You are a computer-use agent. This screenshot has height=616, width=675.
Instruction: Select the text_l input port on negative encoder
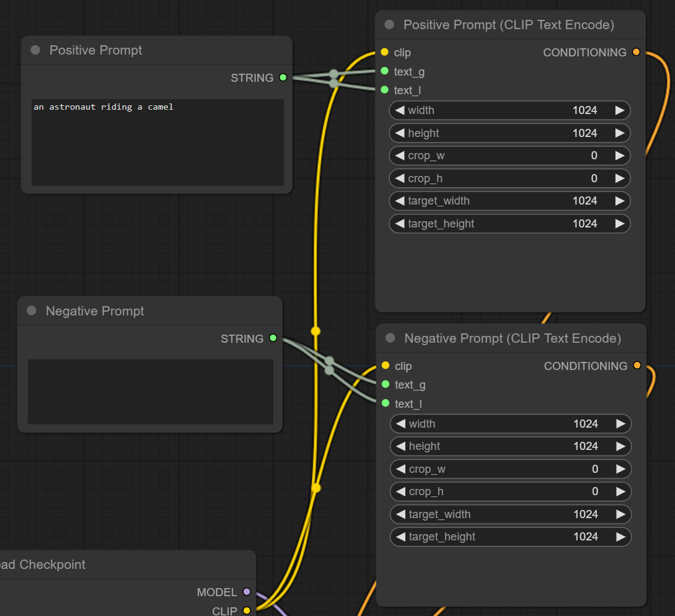click(384, 403)
